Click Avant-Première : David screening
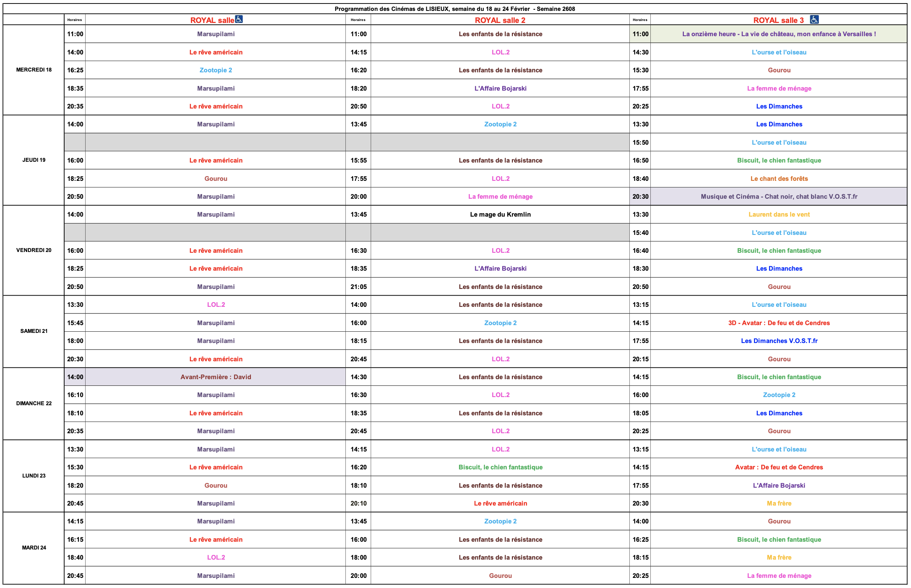911x588 pixels. pyautogui.click(x=216, y=377)
